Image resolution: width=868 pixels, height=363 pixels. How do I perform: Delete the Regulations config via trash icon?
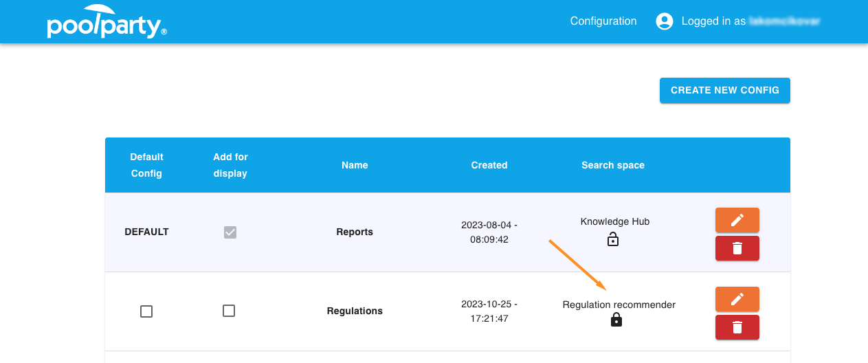coord(737,327)
